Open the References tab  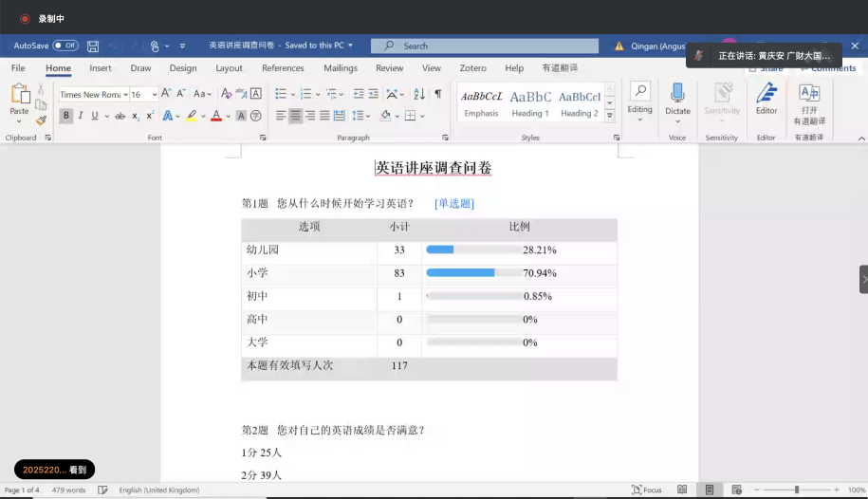[283, 68]
